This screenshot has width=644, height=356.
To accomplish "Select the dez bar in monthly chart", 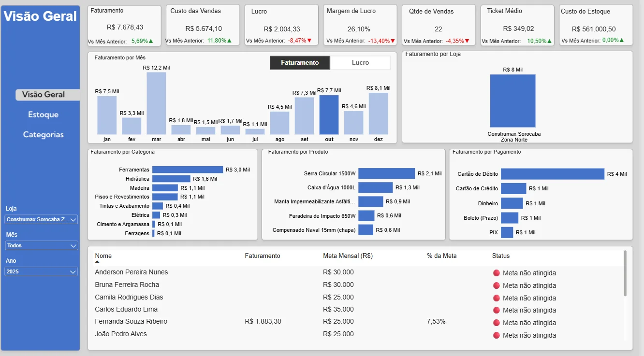I will (379, 114).
